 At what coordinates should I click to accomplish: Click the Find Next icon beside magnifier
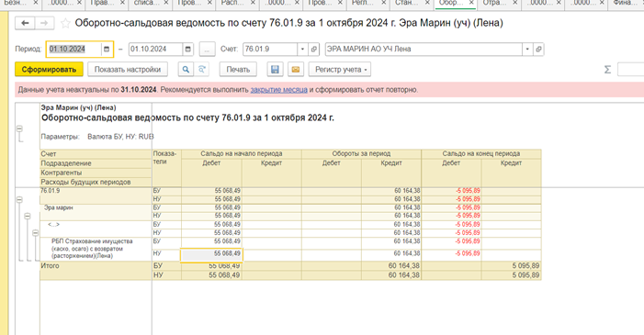pyautogui.click(x=202, y=70)
